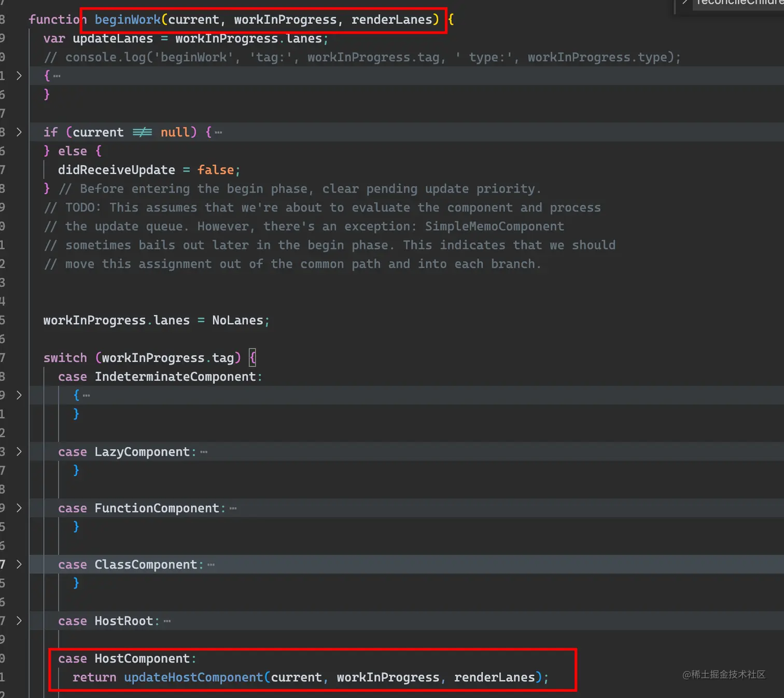The height and width of the screenshot is (698, 784).
Task: Click renderLanes in the updateHostComponent call
Action: [x=495, y=677]
